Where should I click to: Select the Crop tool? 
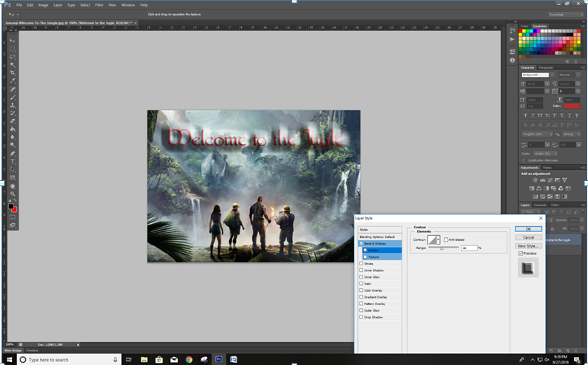[13, 72]
